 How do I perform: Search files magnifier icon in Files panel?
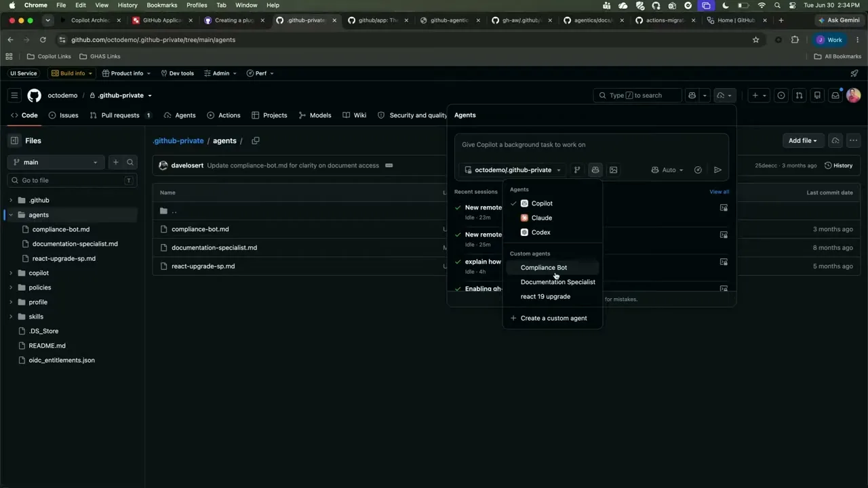pos(130,162)
